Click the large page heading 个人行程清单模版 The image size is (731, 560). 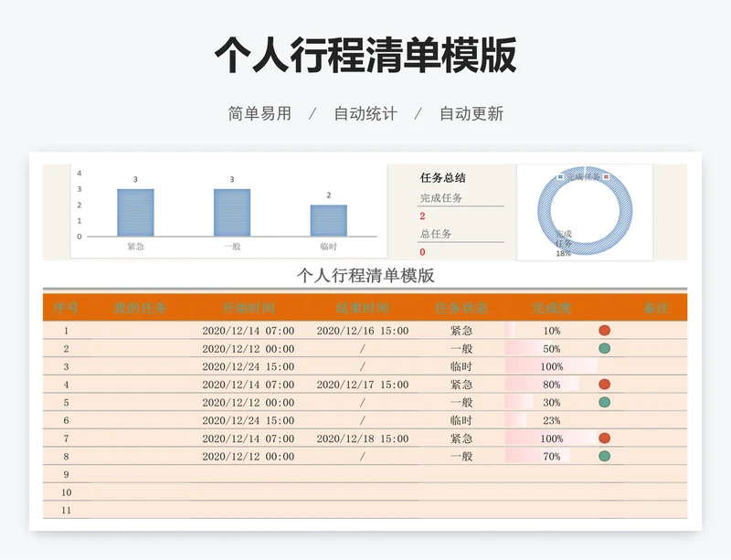[365, 55]
